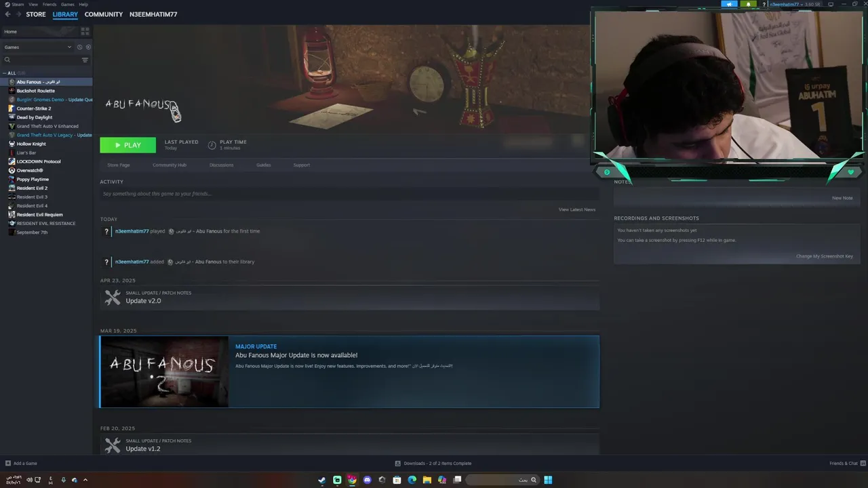868x488 pixels.
Task: Open the notifications bell icon
Action: [x=749, y=4]
